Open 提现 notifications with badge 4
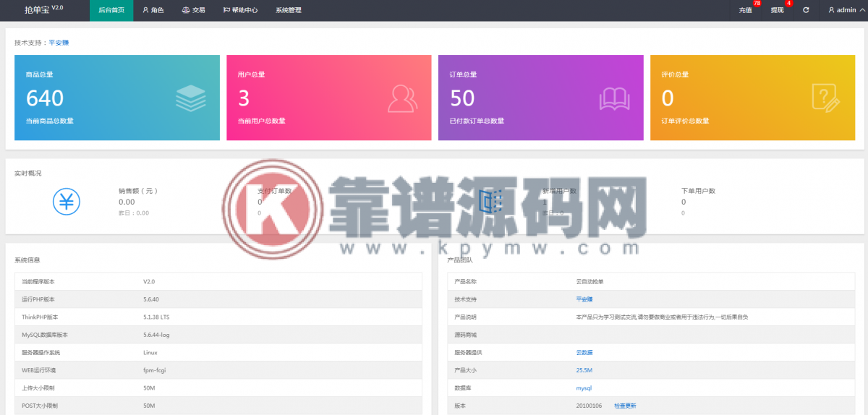This screenshot has height=415, width=868. tap(778, 10)
